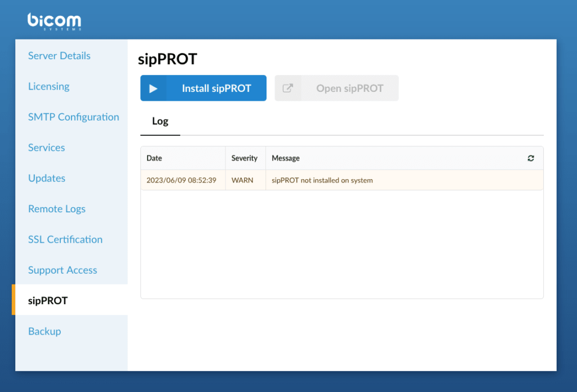Click the sipPROT page heading

(167, 59)
